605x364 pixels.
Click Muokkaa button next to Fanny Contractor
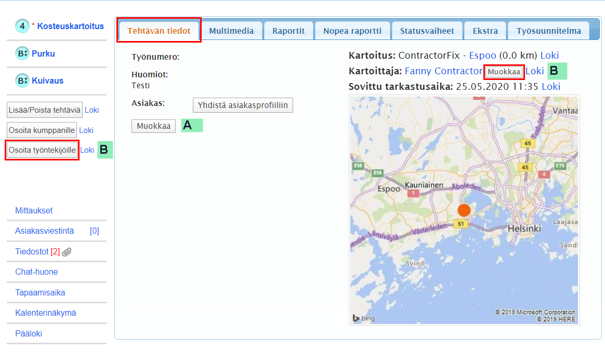[x=503, y=72]
